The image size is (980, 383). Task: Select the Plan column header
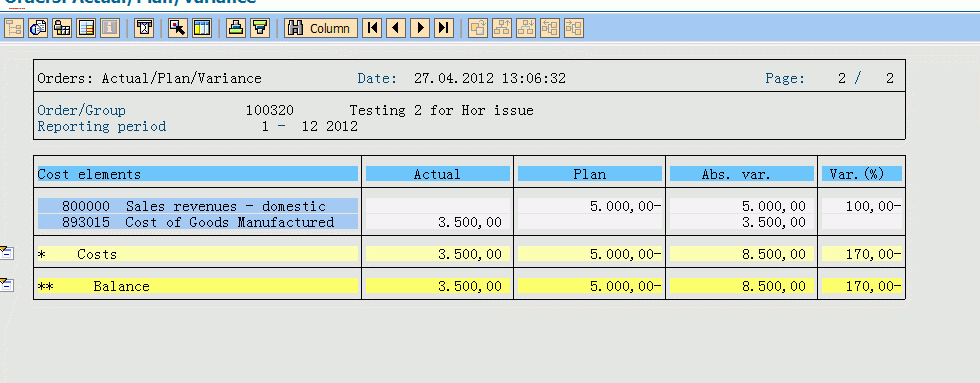(589, 174)
